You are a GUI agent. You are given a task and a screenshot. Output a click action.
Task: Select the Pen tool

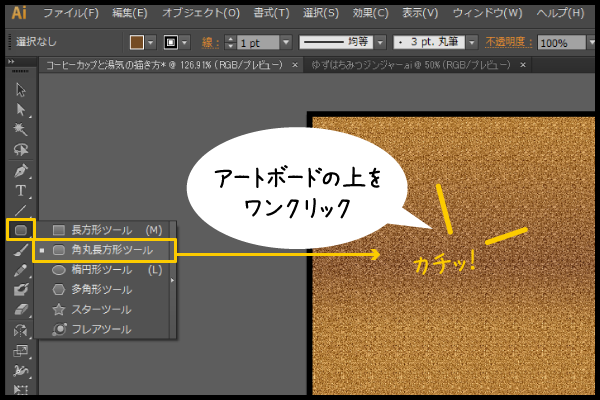(x=20, y=170)
